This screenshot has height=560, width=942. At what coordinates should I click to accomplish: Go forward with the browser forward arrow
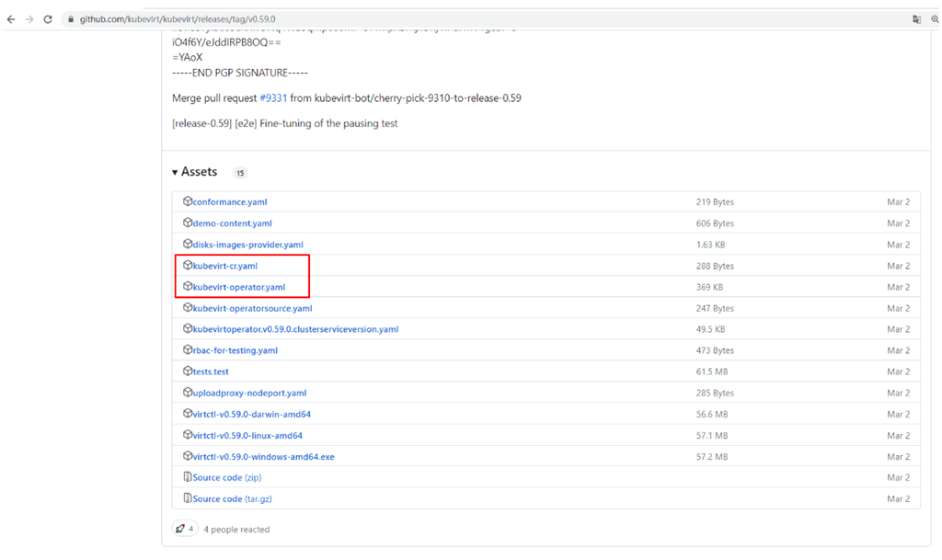click(29, 19)
